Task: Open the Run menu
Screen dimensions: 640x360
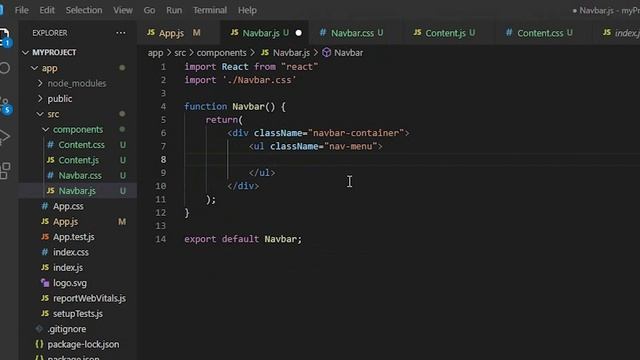Action: pyautogui.click(x=174, y=10)
